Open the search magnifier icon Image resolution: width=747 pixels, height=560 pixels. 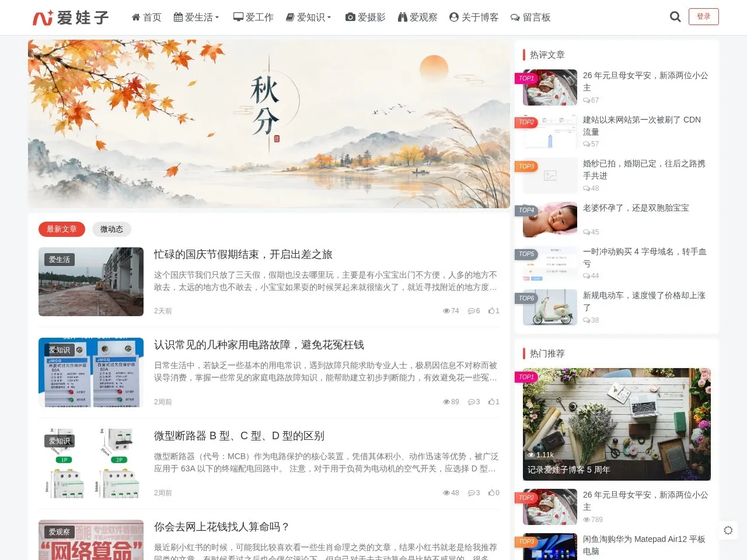click(x=675, y=17)
